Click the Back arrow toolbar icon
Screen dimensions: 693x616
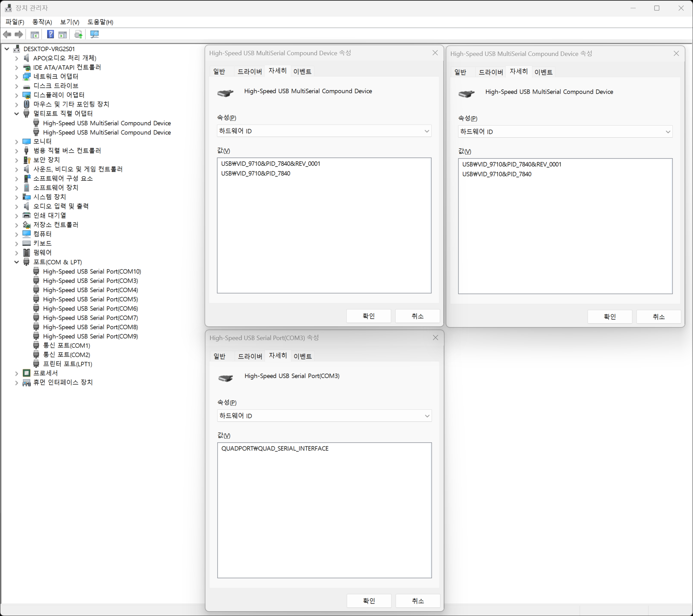(x=7, y=34)
